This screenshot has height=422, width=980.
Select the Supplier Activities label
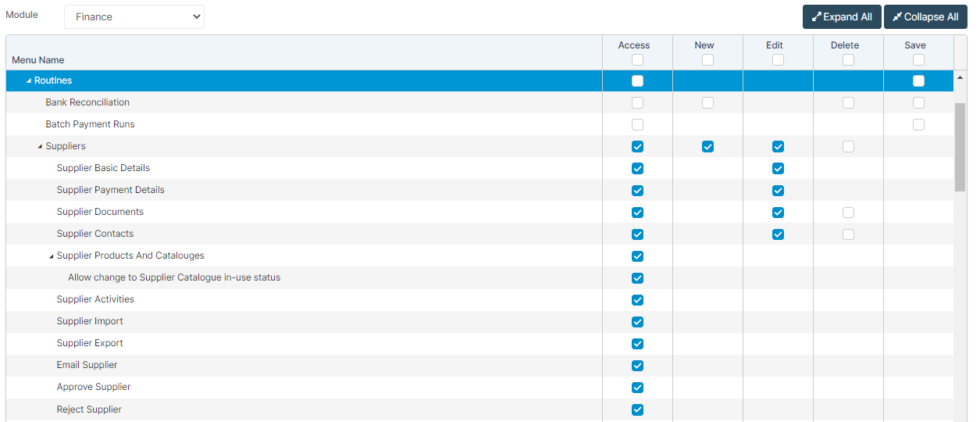click(95, 299)
